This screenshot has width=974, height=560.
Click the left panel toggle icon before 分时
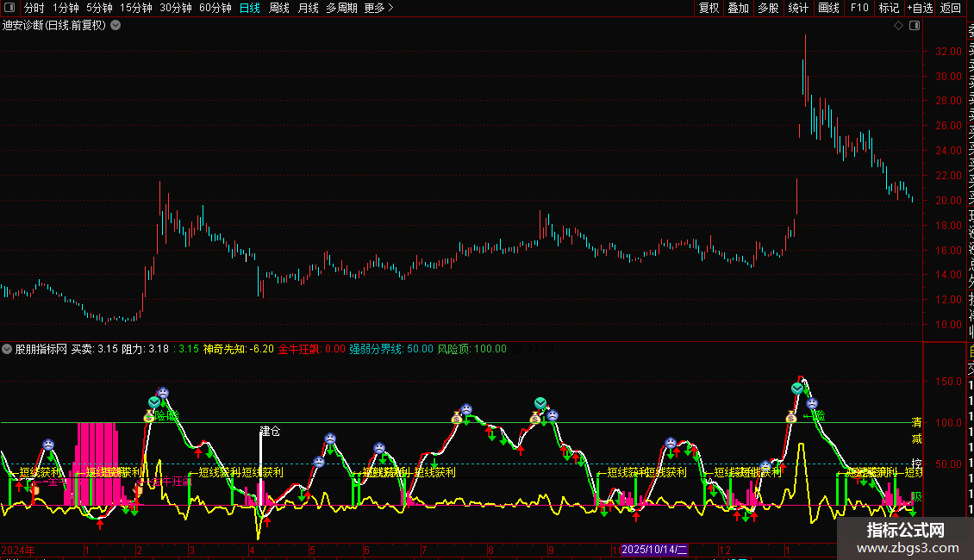(x=9, y=8)
